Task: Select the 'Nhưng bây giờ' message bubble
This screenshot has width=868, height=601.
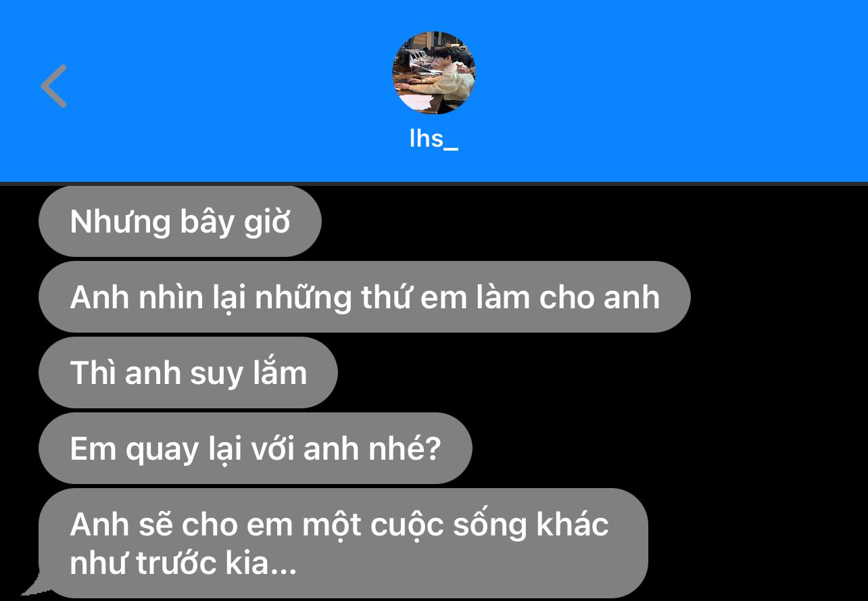Action: [180, 222]
